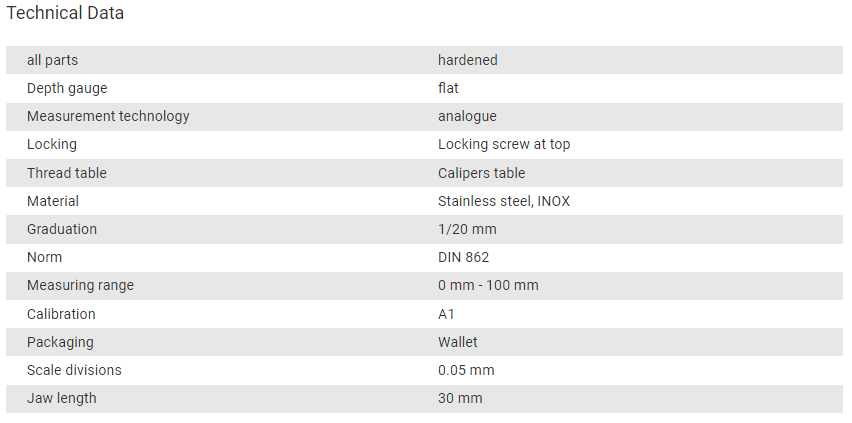Click the 'Wallet' packaging value
The width and height of the screenshot is (852, 423).
(x=458, y=342)
